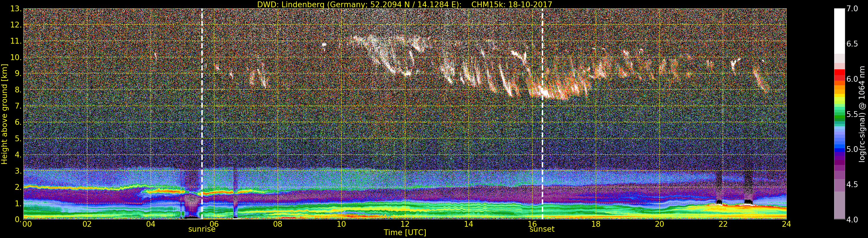Click the colorbar tick label '7.0'
Image resolution: width=868 pixels, height=238 pixels.
coord(852,9)
